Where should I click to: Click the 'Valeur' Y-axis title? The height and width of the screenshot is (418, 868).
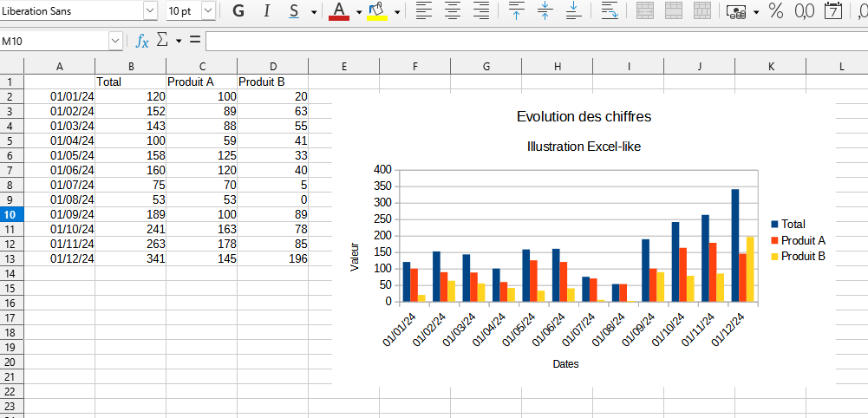pyautogui.click(x=355, y=257)
